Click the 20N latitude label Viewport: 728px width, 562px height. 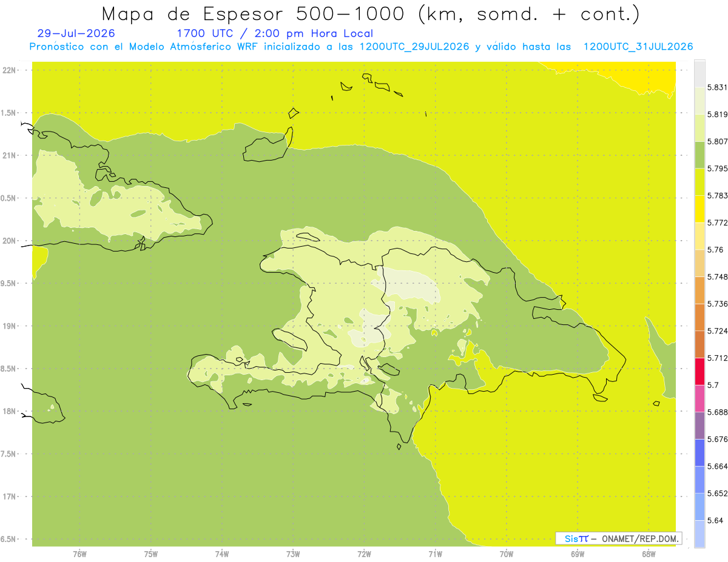pos(10,241)
